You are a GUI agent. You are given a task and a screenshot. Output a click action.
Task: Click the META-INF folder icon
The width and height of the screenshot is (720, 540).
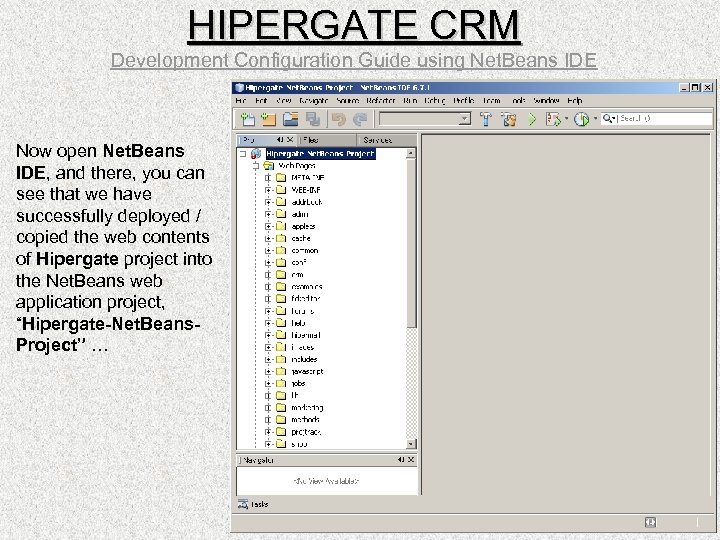tap(281, 178)
